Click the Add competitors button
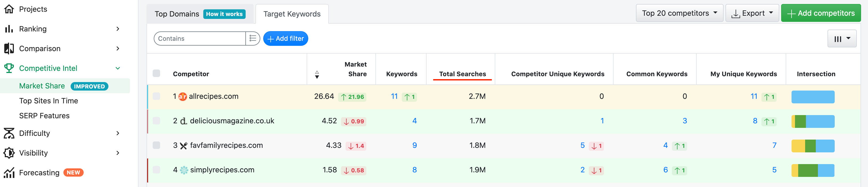868x187 pixels. point(821,13)
